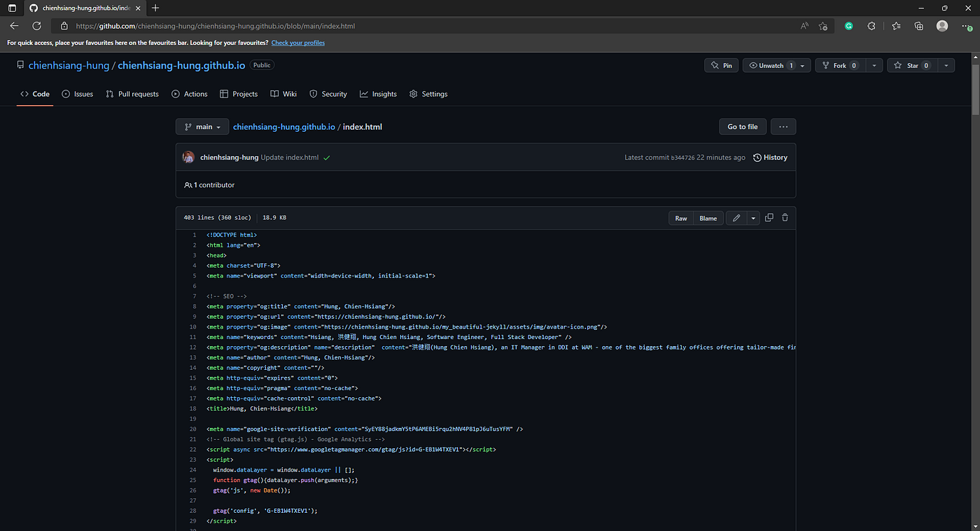Open the commit author chienhsiang-hung link
980x531 pixels.
click(229, 158)
